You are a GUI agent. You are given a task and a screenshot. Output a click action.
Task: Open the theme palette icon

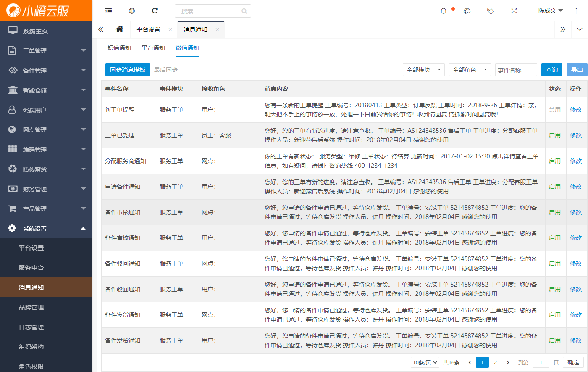(x=467, y=11)
